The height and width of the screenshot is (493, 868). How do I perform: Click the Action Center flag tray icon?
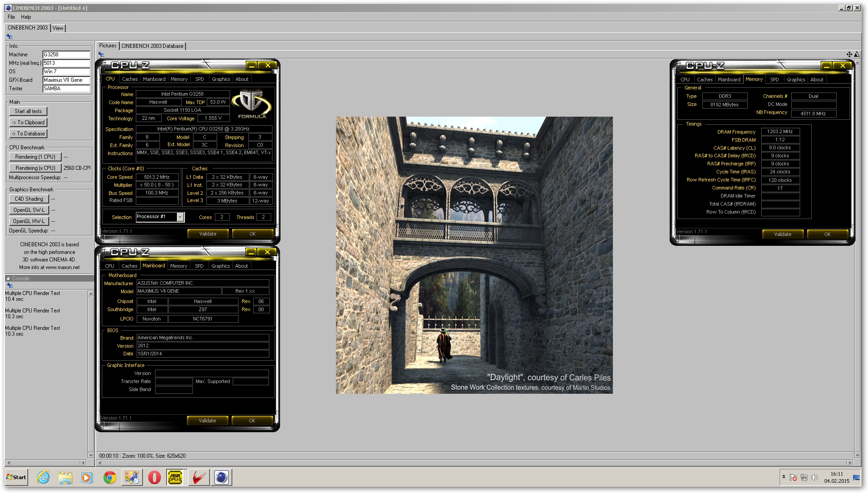coord(793,477)
